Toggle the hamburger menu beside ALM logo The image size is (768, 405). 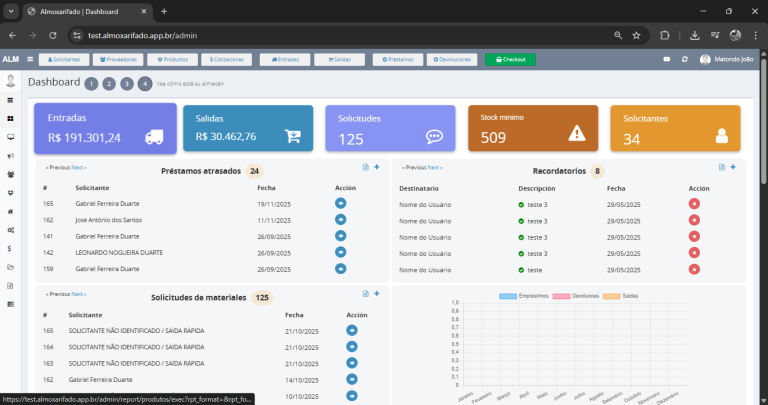point(28,59)
